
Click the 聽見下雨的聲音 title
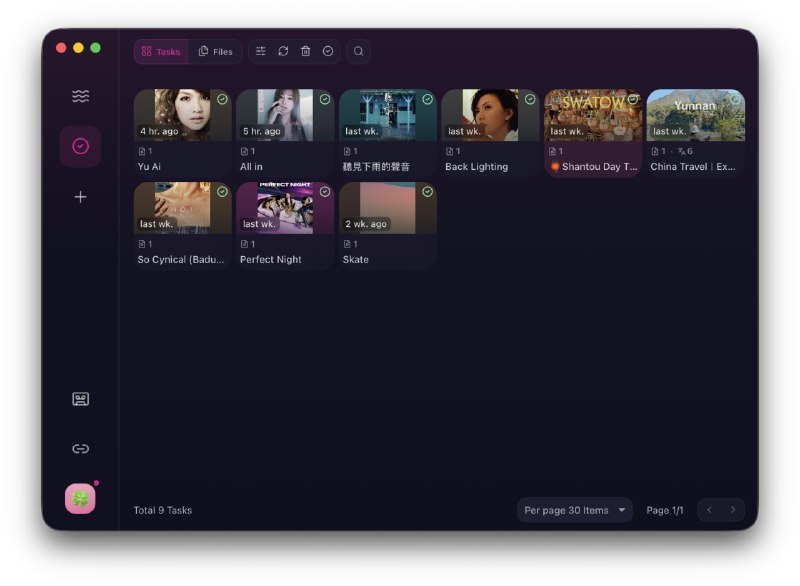(376, 167)
